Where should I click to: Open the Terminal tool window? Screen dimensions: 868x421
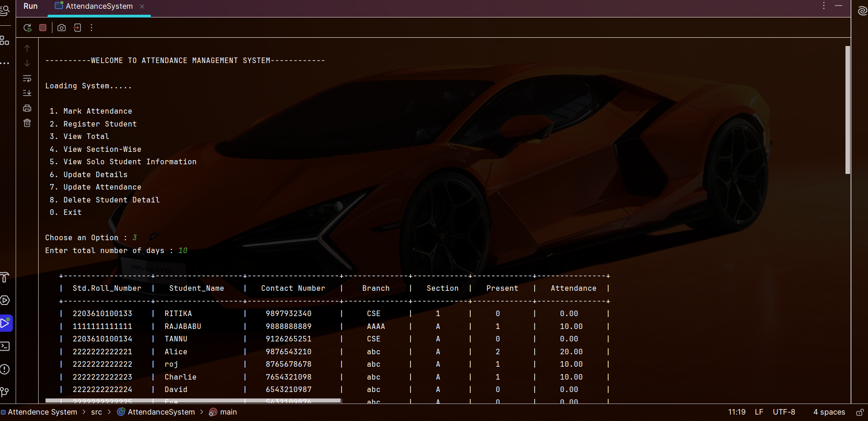click(x=5, y=346)
